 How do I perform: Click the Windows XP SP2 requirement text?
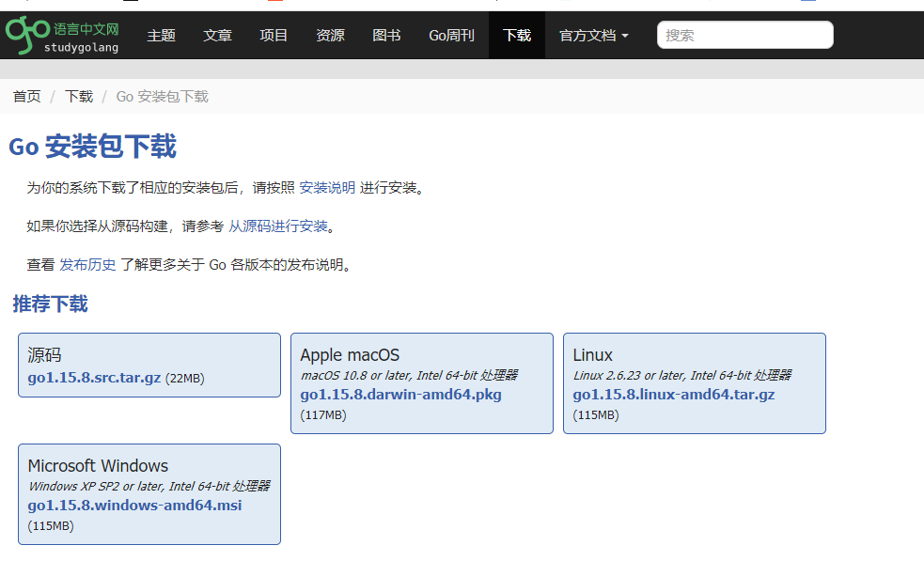(x=149, y=486)
